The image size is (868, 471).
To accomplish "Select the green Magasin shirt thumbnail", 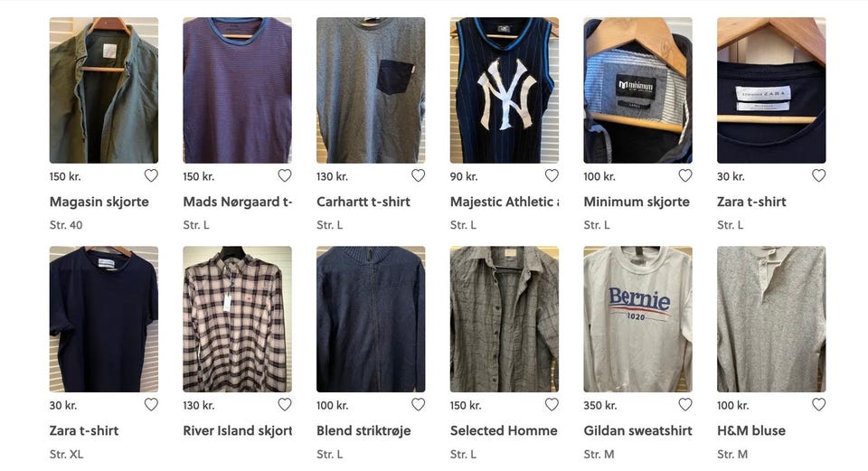I will click(x=104, y=90).
